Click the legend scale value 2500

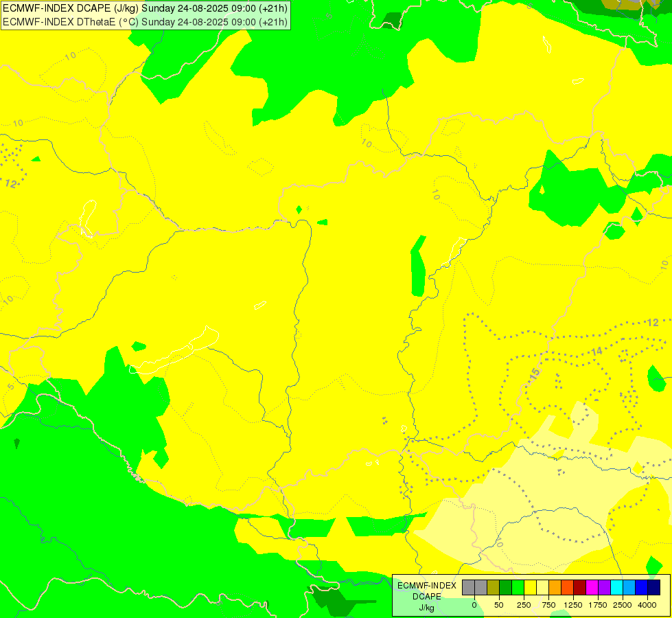(x=623, y=605)
